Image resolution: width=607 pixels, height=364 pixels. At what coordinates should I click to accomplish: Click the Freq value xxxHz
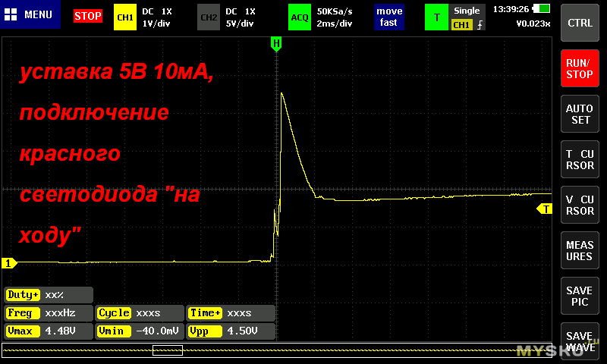[x=61, y=313]
